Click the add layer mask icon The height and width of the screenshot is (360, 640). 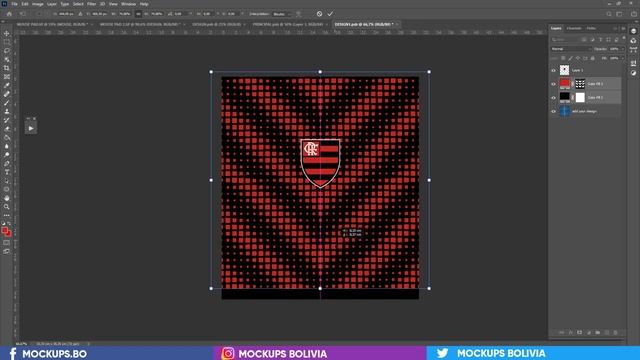tap(579, 333)
